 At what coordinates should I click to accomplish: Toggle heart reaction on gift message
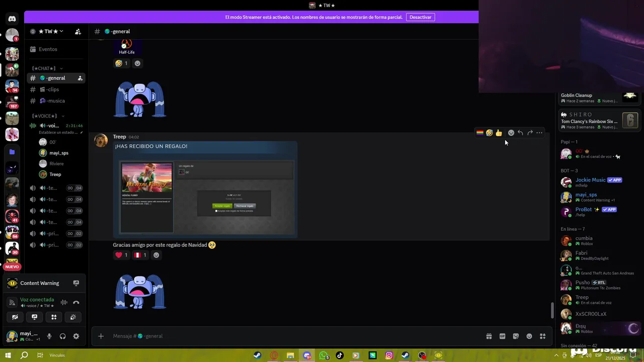pyautogui.click(x=122, y=255)
